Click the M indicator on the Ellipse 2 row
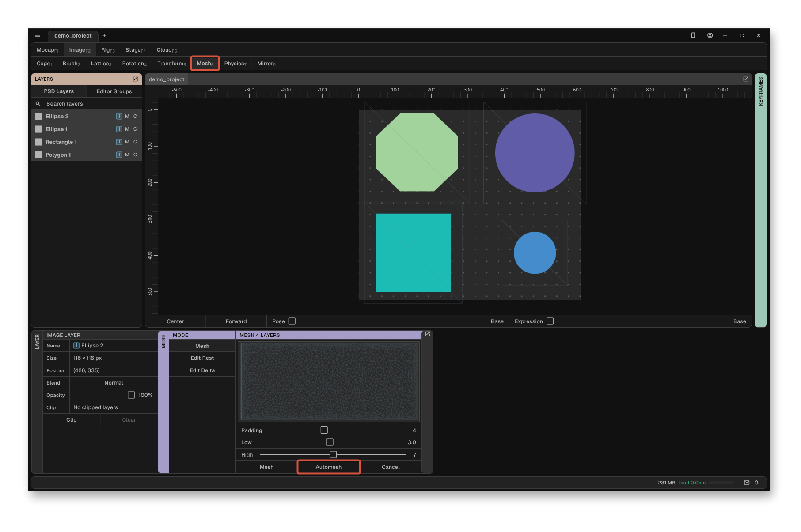801x532 pixels. point(127,117)
